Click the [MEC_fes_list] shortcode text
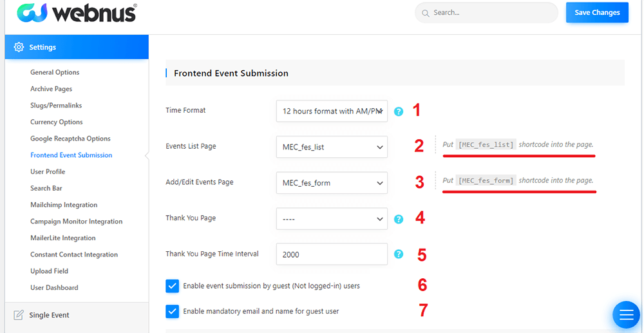 [486, 144]
